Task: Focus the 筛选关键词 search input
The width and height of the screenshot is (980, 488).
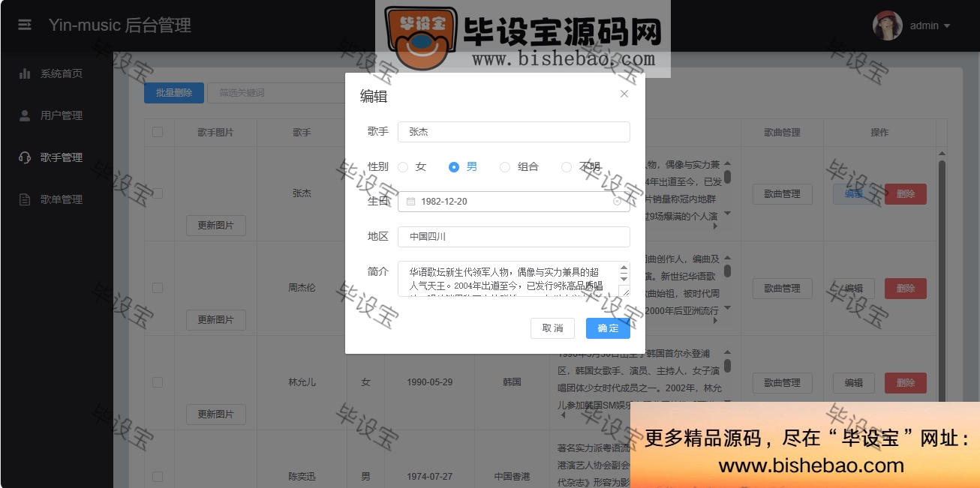Action: pyautogui.click(x=276, y=93)
